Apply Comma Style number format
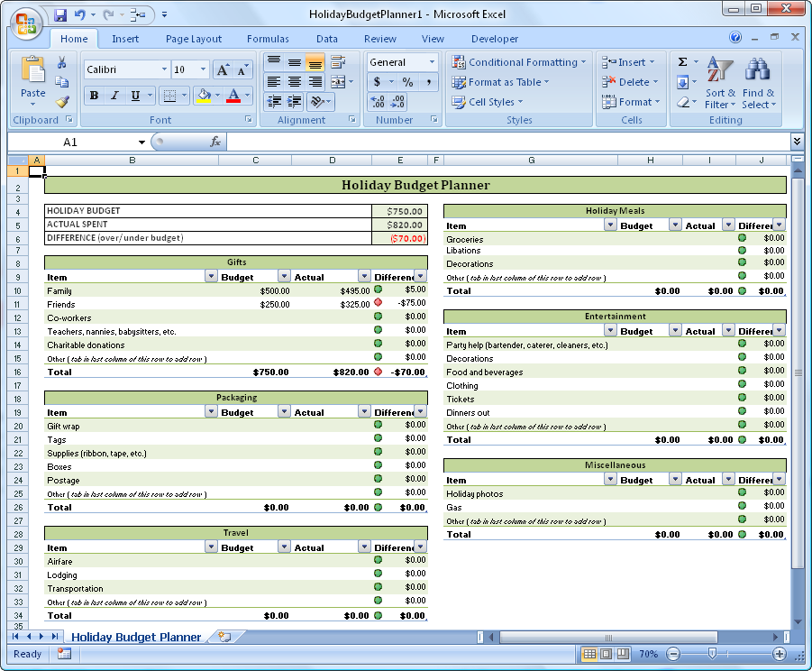Screen dimensions: 812x671 tap(429, 82)
